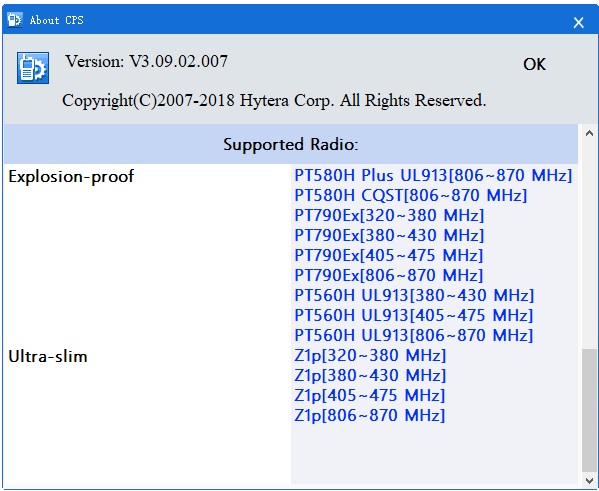Click the small CPS title bar icon
This screenshot has height=491, width=599.
tap(15, 19)
